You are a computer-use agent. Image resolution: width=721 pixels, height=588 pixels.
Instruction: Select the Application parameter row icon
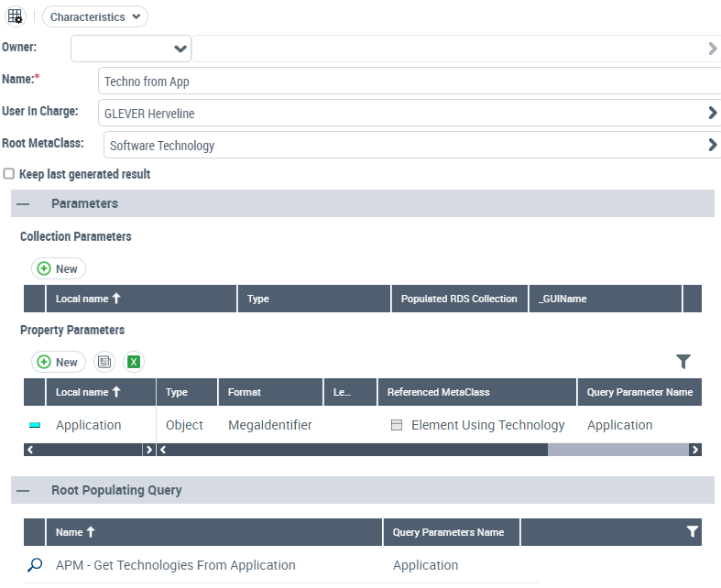pyautogui.click(x=35, y=426)
